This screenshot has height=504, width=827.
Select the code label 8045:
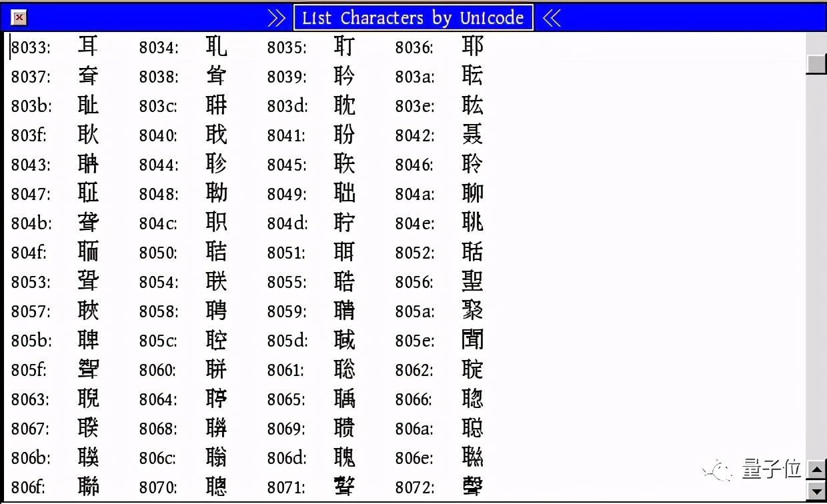[287, 165]
